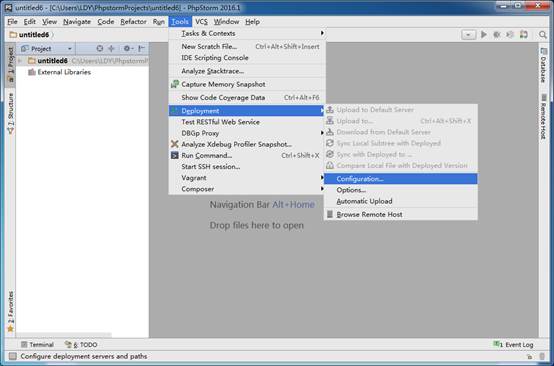Click the scroll from source target icon
This screenshot has height=366, width=554.
point(100,48)
